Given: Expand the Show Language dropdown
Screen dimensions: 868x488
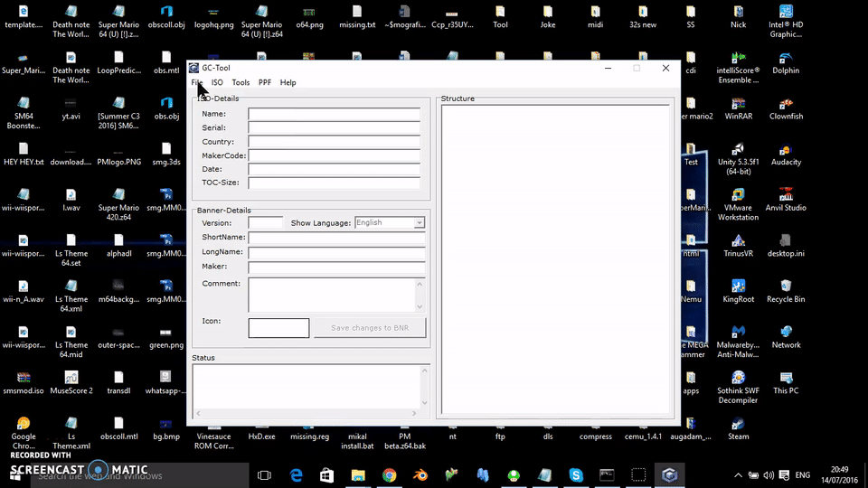Looking at the screenshot, I should 420,222.
